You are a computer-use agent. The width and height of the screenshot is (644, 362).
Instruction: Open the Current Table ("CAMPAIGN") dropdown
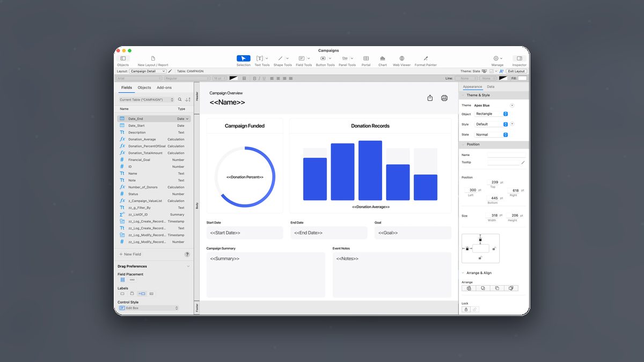pyautogui.click(x=147, y=100)
